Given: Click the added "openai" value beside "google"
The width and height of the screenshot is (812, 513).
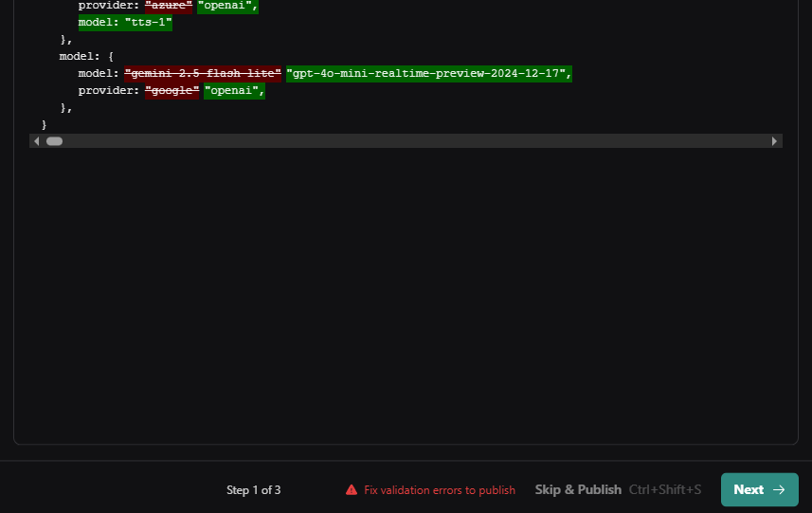Looking at the screenshot, I should [234, 91].
